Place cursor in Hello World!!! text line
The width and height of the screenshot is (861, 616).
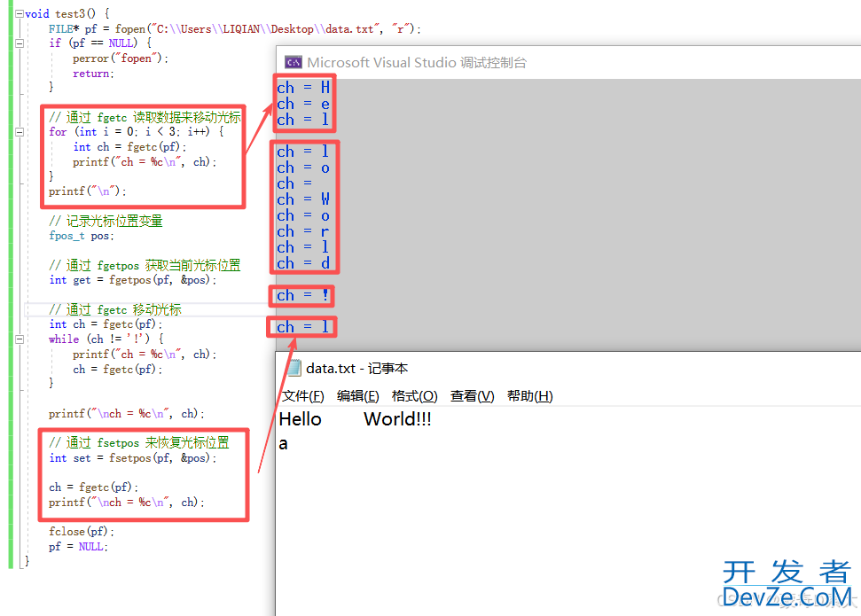coord(355,420)
